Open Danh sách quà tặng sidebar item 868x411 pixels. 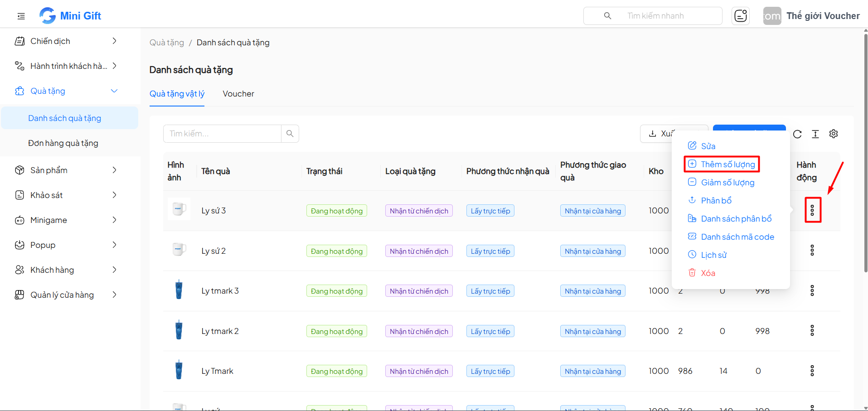[70, 118]
